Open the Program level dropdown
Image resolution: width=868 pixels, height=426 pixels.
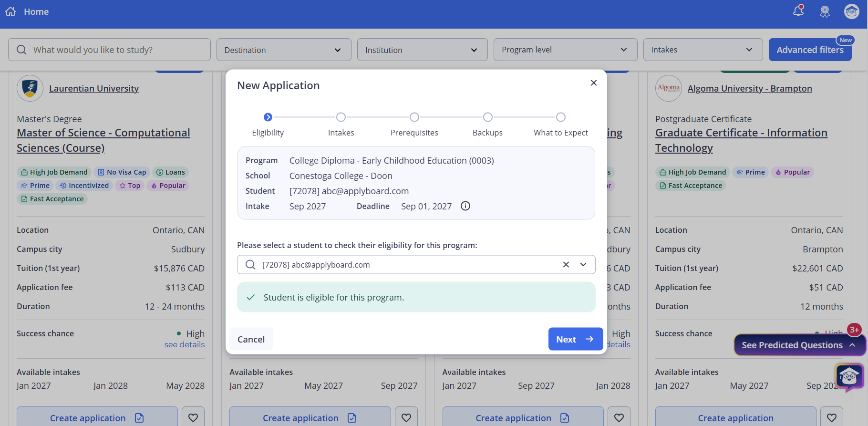[x=565, y=50]
